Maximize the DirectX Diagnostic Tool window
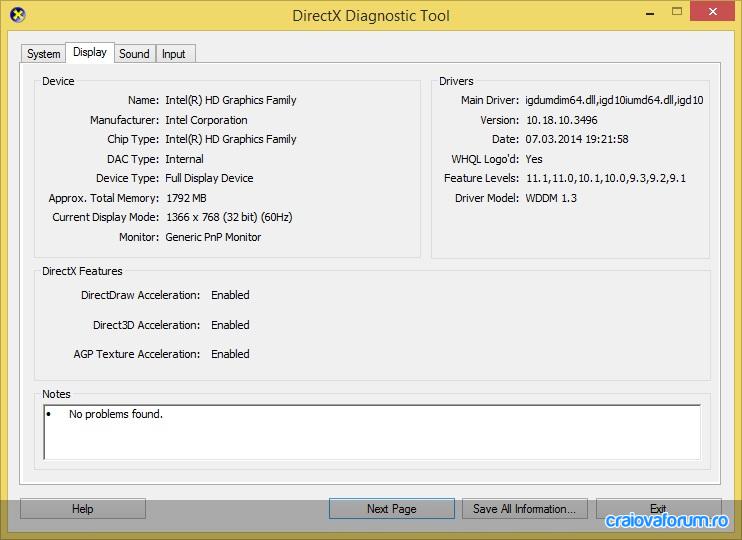 pos(677,11)
